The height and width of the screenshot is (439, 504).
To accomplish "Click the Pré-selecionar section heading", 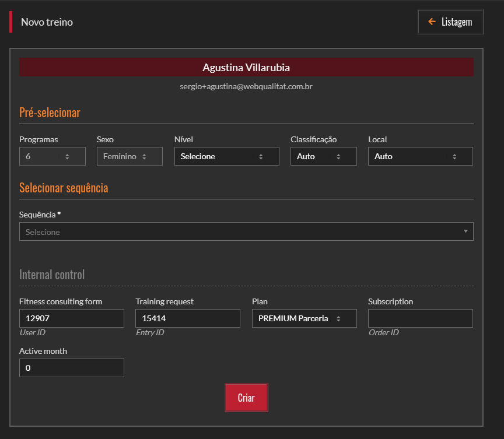I will coord(50,113).
